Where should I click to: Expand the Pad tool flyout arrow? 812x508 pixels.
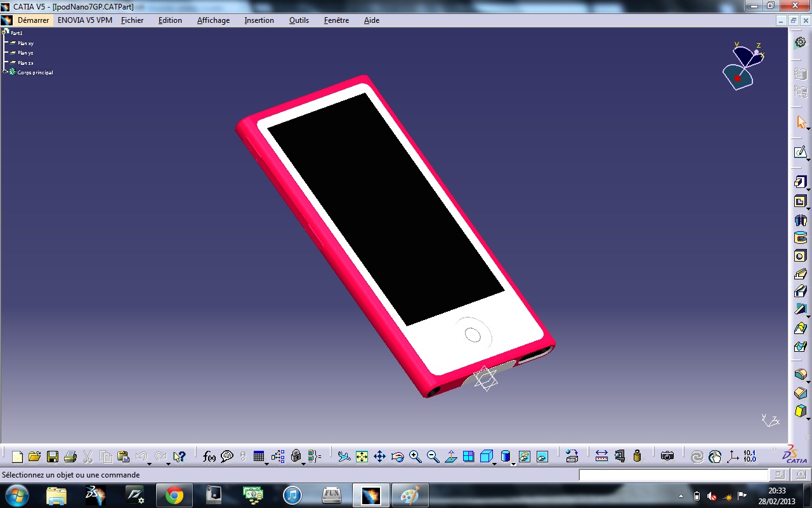pos(809,190)
